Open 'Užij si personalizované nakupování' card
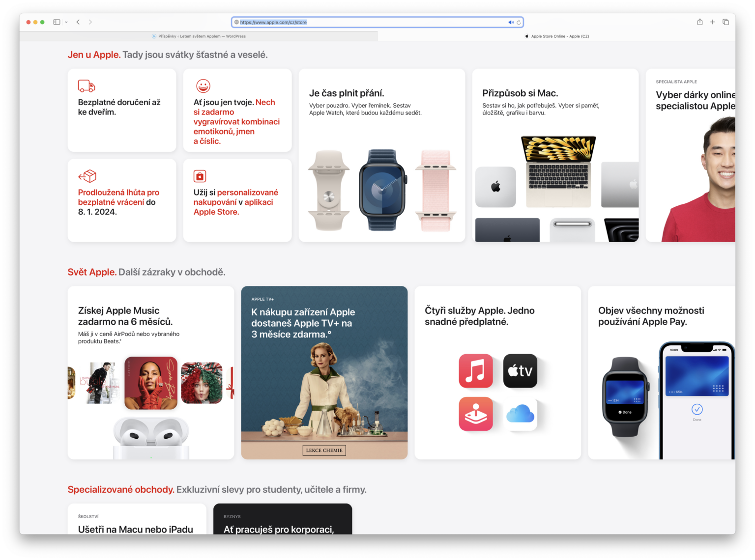This screenshot has height=560, width=755. [237, 200]
